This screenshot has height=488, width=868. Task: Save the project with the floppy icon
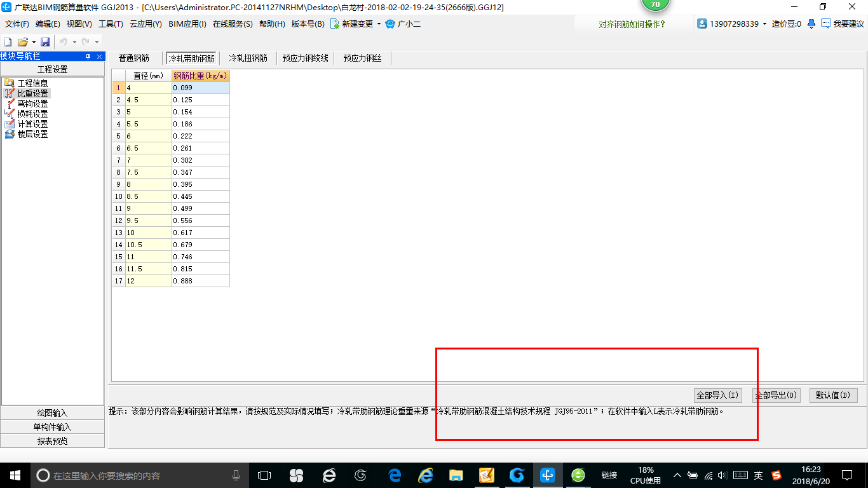45,42
